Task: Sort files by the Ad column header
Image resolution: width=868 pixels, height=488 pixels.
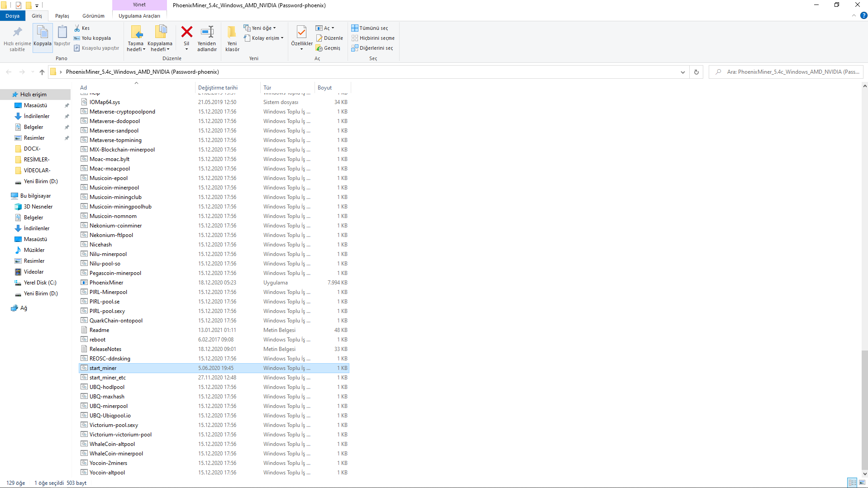Action: coord(136,88)
